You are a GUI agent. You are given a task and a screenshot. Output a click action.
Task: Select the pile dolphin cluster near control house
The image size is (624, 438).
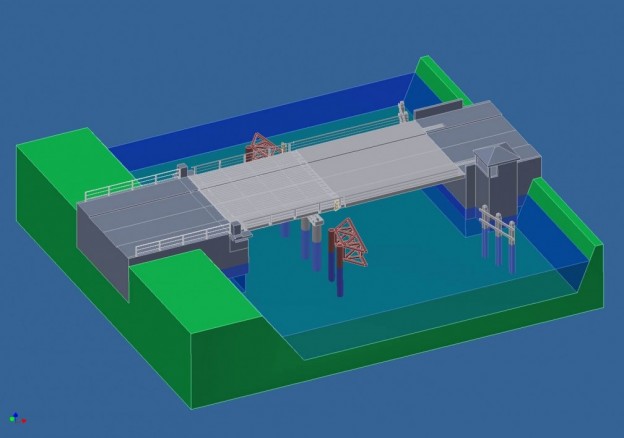[x=497, y=238]
